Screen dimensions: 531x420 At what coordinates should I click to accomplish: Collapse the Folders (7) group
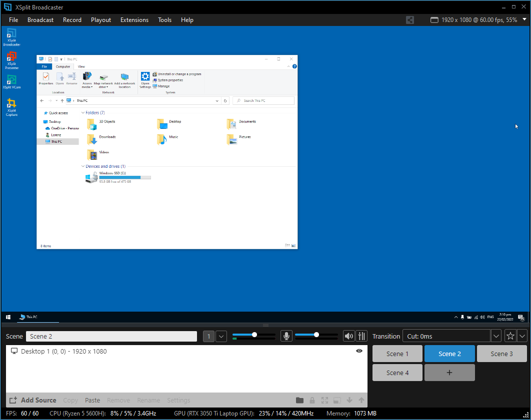(83, 112)
